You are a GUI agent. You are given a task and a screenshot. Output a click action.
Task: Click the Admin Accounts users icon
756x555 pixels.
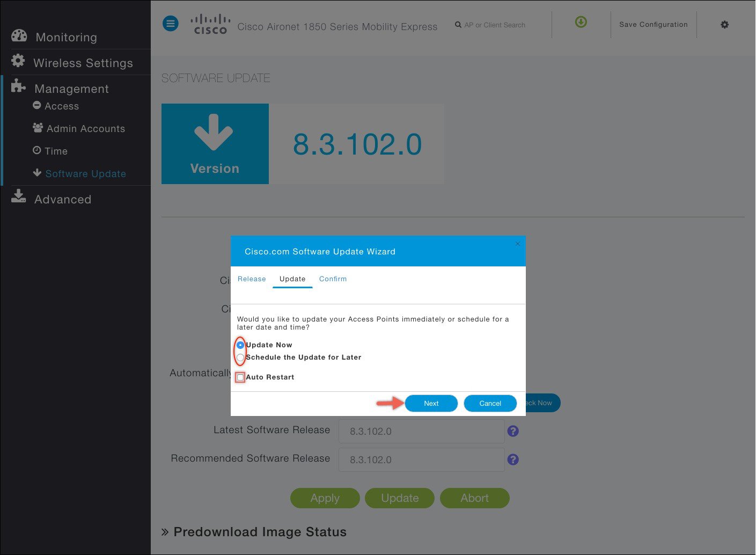coord(38,128)
